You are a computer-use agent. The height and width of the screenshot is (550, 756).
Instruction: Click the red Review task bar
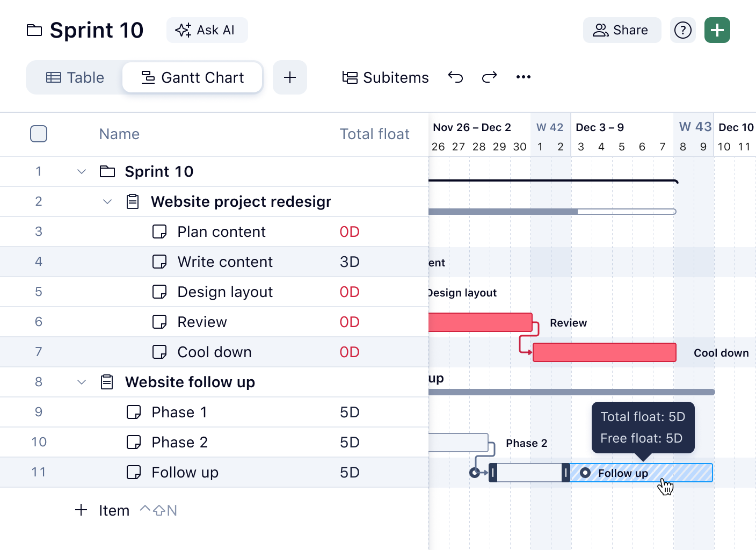click(481, 322)
